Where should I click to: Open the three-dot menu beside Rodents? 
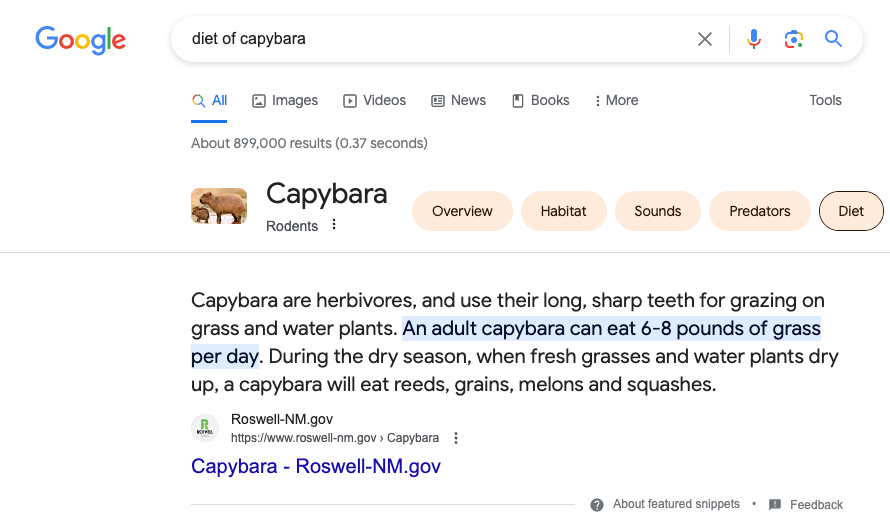point(334,225)
